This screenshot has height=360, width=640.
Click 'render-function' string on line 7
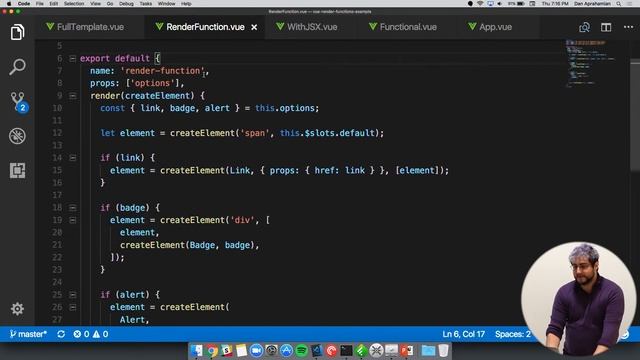pyautogui.click(x=162, y=71)
